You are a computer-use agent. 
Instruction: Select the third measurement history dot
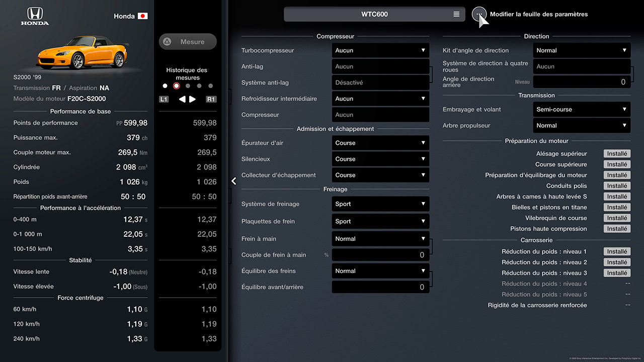tap(188, 86)
